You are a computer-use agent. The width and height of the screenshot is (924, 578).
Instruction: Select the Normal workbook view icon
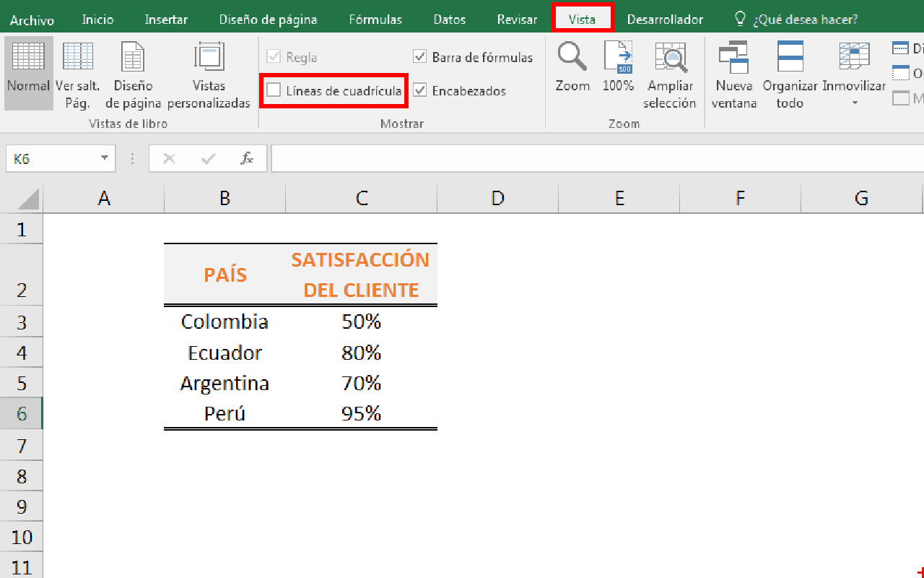click(28, 56)
